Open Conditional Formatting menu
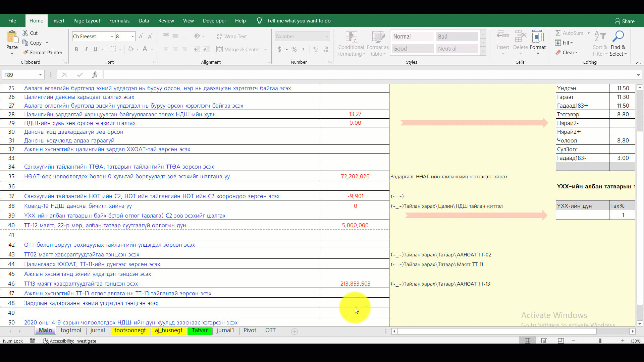 click(351, 44)
